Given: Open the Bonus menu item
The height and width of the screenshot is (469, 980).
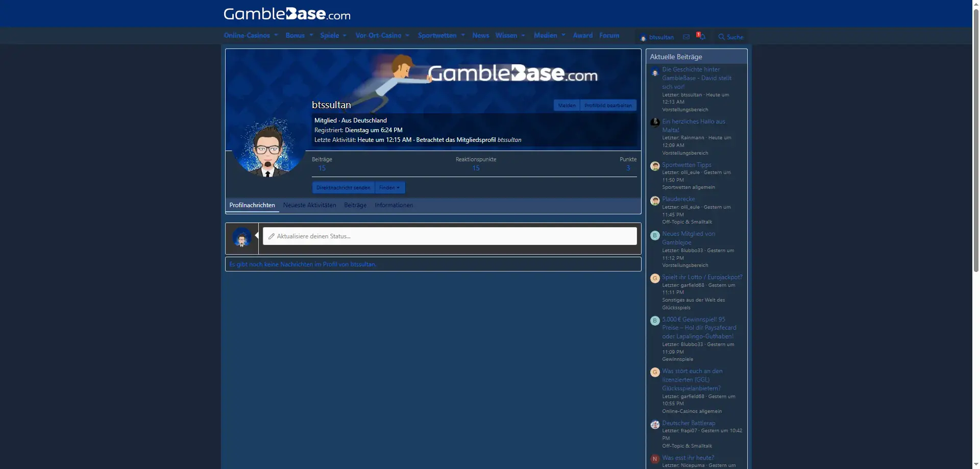Looking at the screenshot, I should pos(295,35).
